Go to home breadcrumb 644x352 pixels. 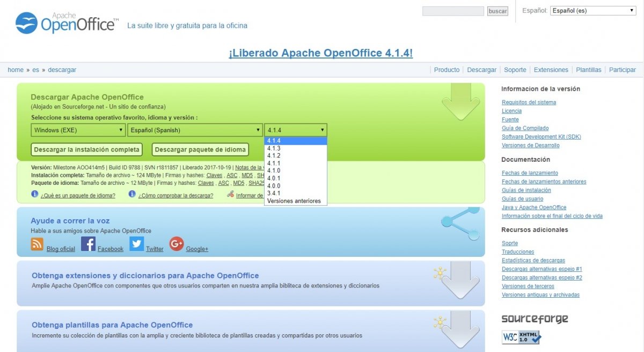(x=16, y=70)
